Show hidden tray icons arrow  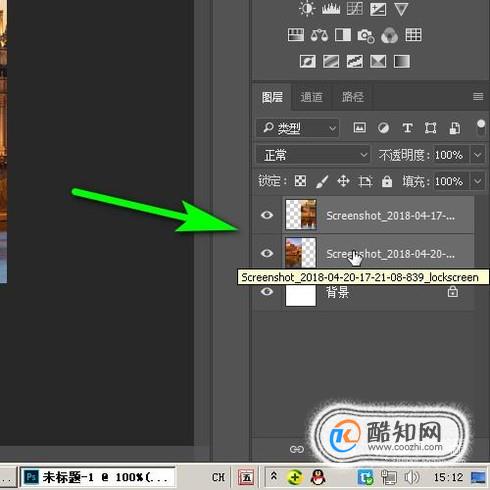coord(273,476)
